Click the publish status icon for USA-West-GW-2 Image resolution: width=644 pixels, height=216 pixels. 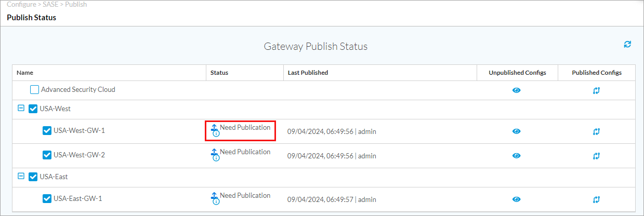click(214, 155)
